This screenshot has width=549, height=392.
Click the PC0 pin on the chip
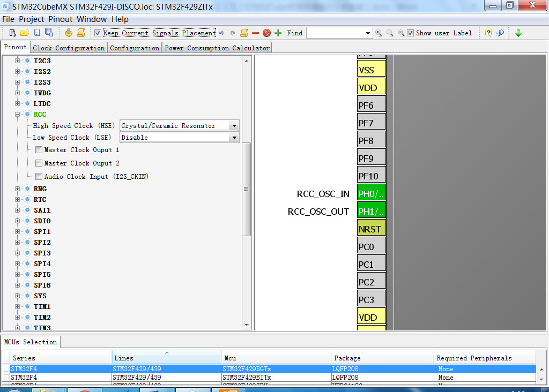click(371, 246)
